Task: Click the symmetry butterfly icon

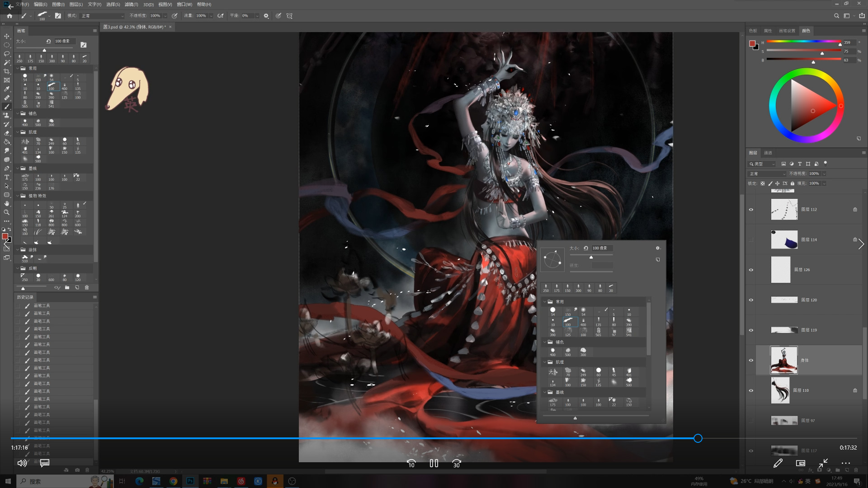Action: 289,16
